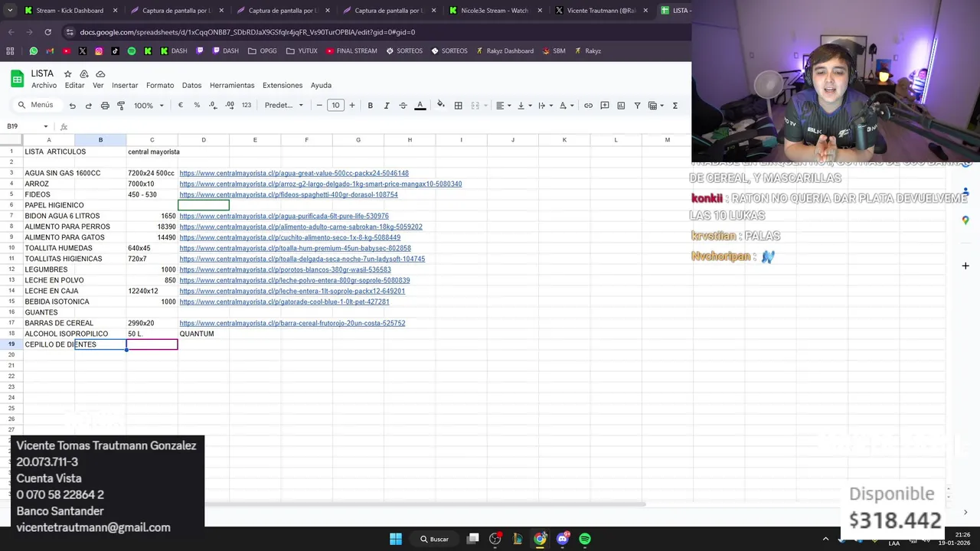
Task: Decrease decimal places in toolbar
Action: click(x=213, y=106)
